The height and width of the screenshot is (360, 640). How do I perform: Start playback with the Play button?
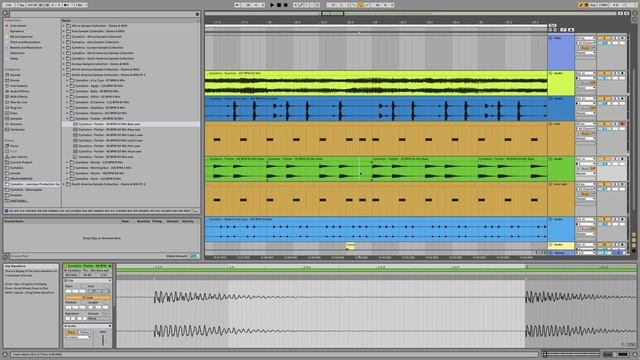click(x=272, y=5)
